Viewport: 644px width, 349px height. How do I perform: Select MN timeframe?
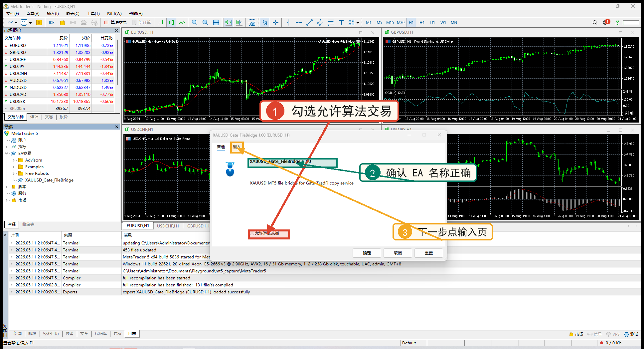click(454, 23)
